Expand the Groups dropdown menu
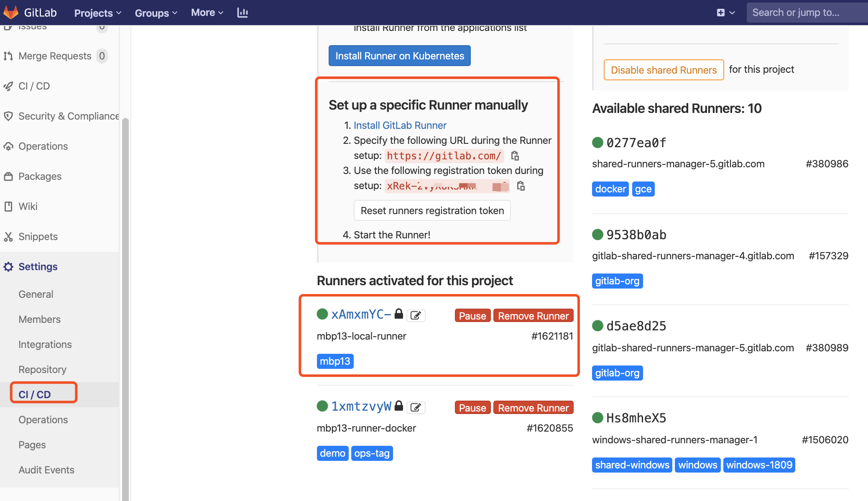The width and height of the screenshot is (868, 501). tap(156, 13)
